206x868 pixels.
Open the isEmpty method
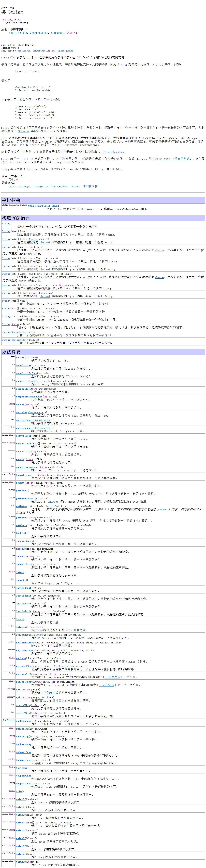tap(21, 580)
